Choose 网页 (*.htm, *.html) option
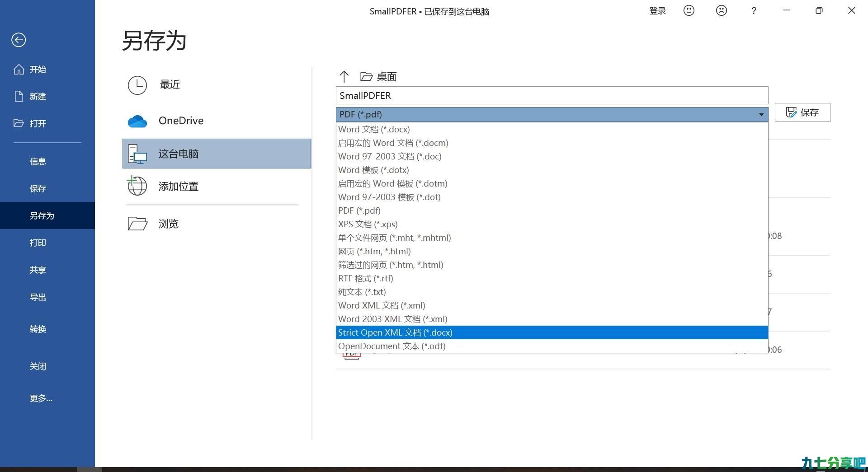Screen dimensions: 868x472 pos(552,251)
